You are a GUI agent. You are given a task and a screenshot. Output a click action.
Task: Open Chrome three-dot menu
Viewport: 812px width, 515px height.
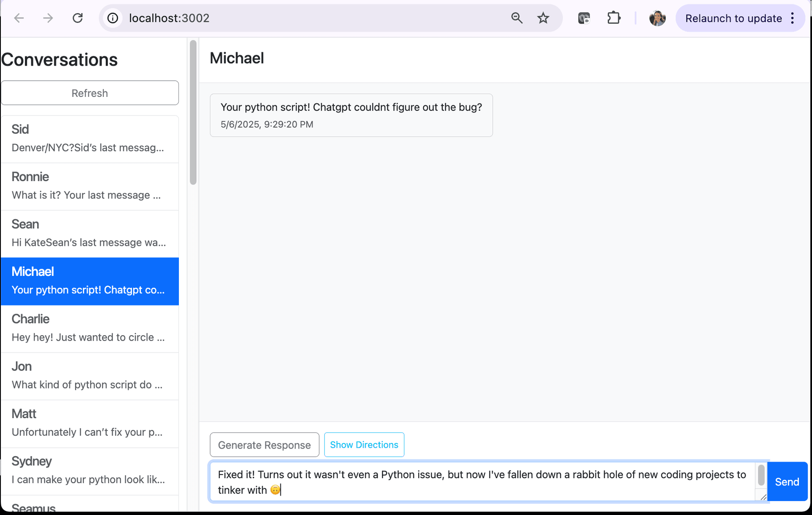[793, 18]
